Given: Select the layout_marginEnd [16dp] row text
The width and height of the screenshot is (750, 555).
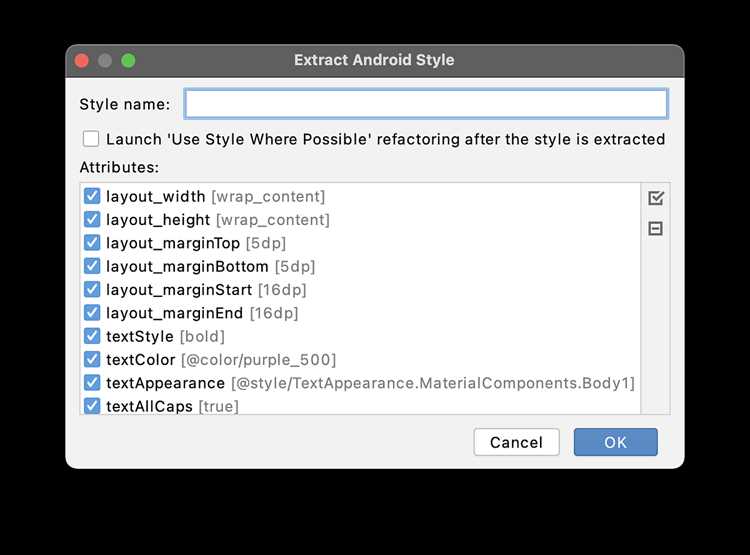Looking at the screenshot, I should point(202,313).
